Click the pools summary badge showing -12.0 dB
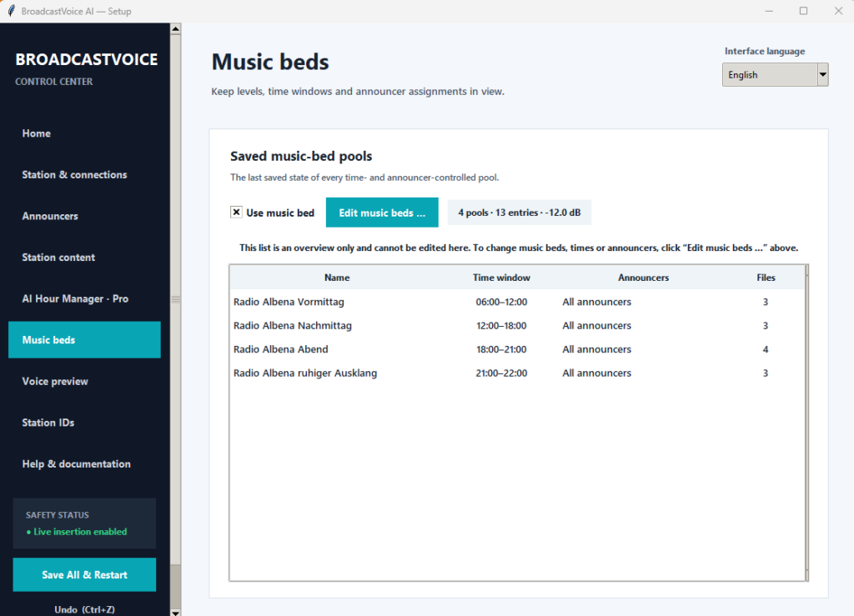 coord(519,213)
